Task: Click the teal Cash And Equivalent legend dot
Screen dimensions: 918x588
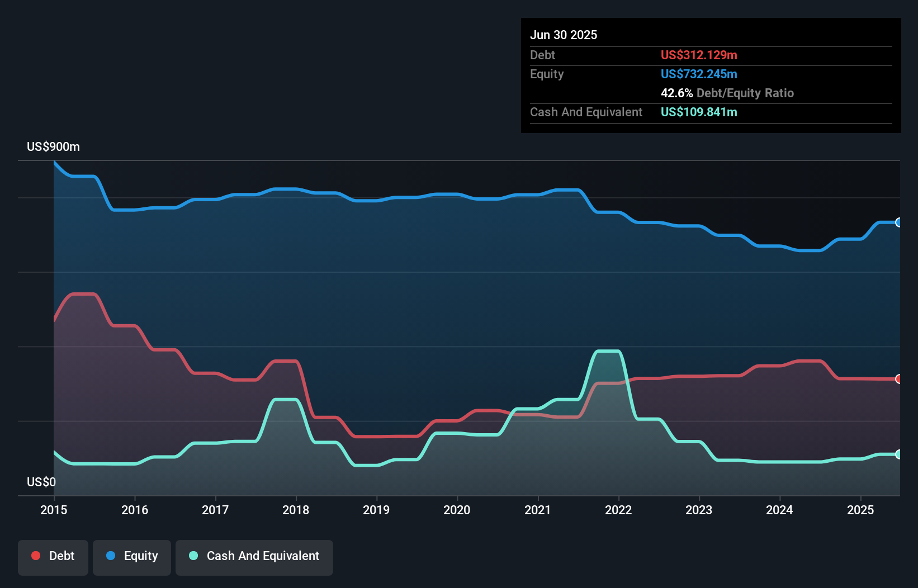Action: (x=193, y=556)
